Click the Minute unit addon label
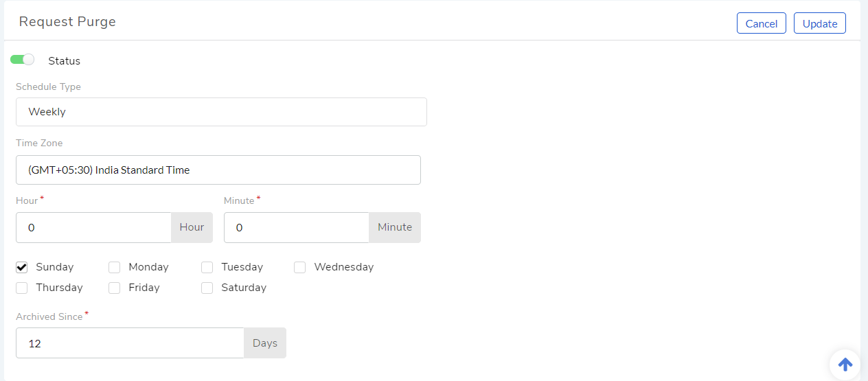868x381 pixels. tap(395, 227)
